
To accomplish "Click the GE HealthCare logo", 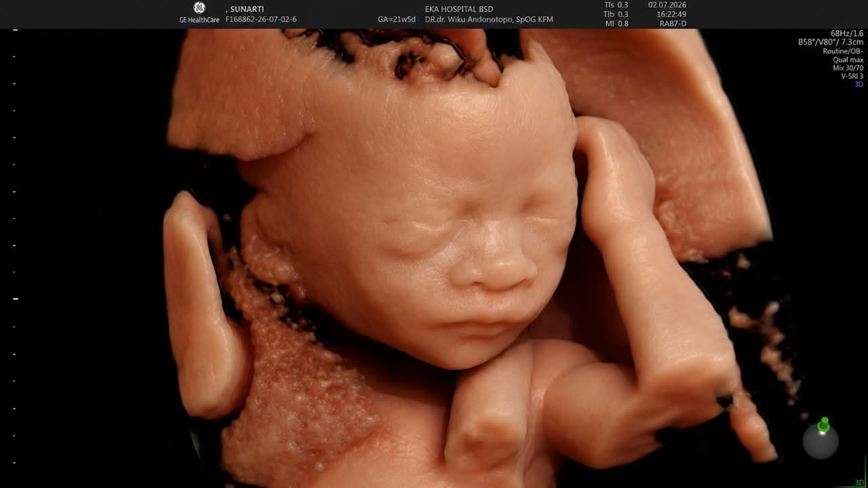I will click(x=199, y=13).
